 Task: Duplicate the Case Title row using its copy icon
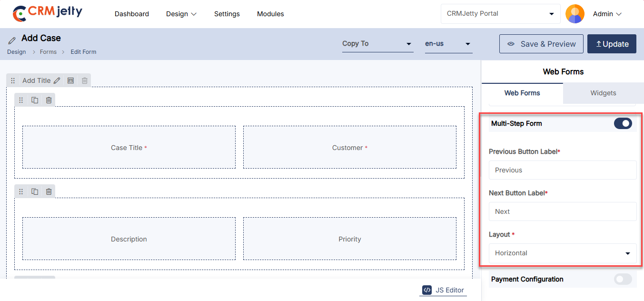(35, 100)
